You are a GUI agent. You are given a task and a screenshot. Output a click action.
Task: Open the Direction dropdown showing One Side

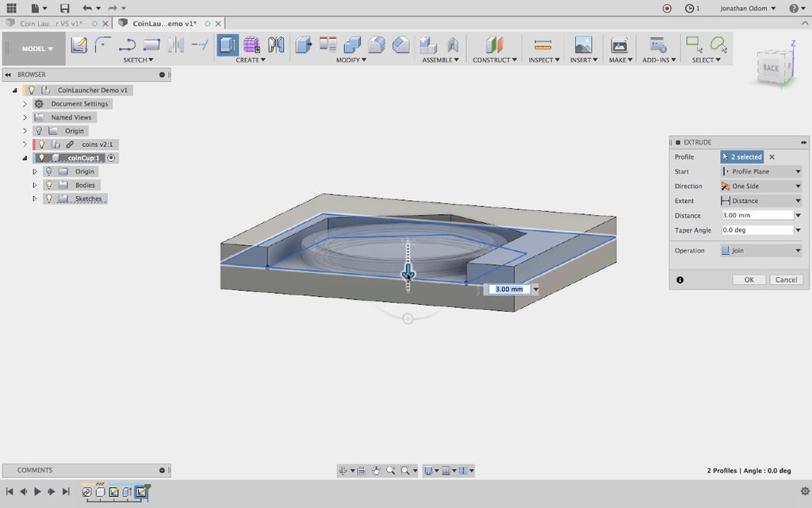pos(760,187)
